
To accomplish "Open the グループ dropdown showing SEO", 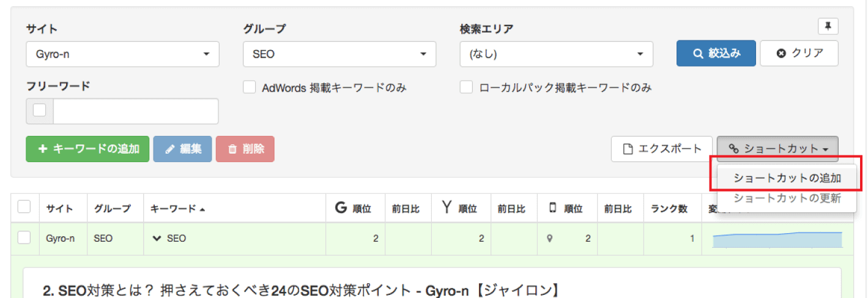I will (339, 54).
